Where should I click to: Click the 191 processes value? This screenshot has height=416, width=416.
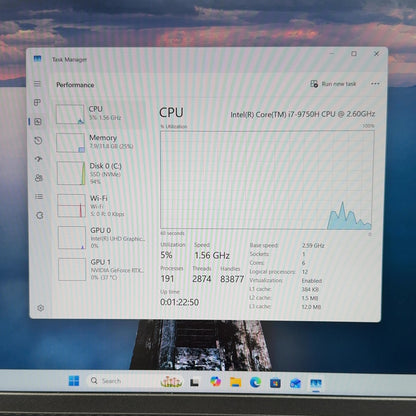click(167, 279)
